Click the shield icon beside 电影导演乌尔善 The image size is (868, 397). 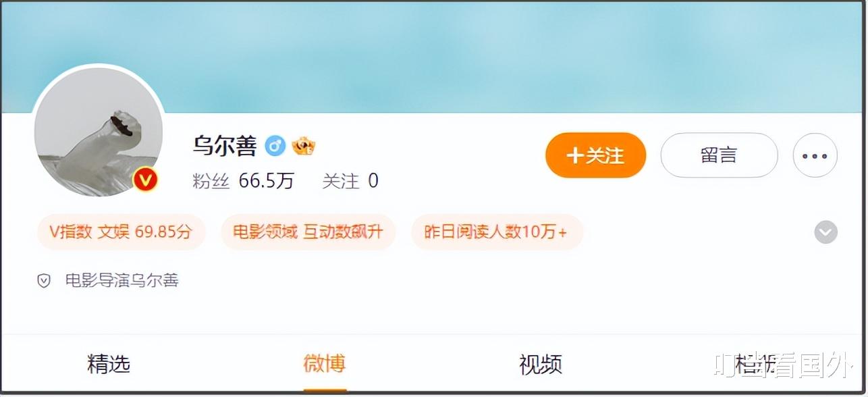pos(44,281)
